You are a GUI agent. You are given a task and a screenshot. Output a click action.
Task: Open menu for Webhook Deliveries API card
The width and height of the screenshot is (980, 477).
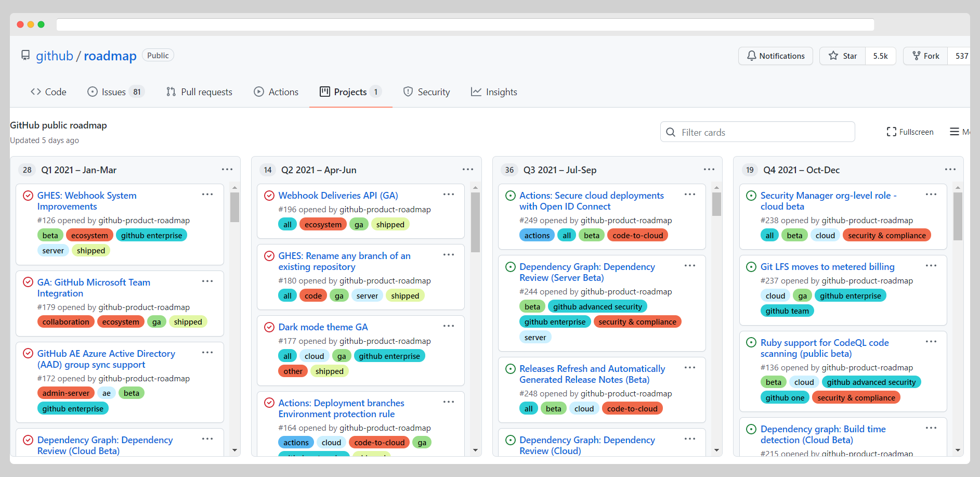coord(449,195)
